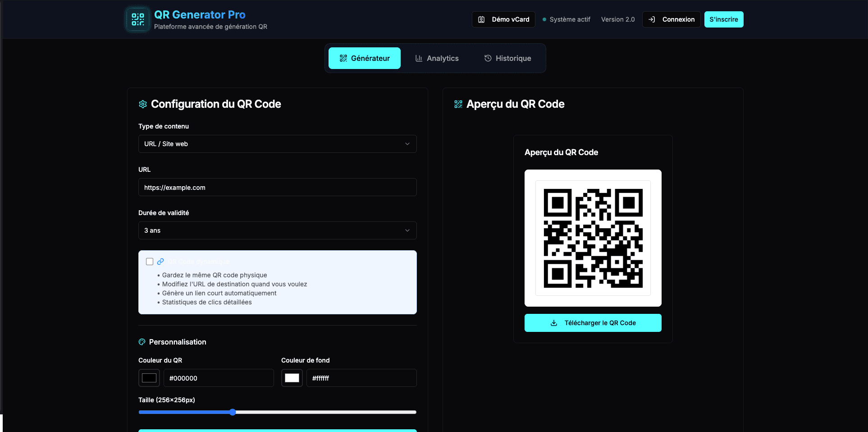
Task: Expand the Durée de validité dropdown
Action: pyautogui.click(x=277, y=230)
